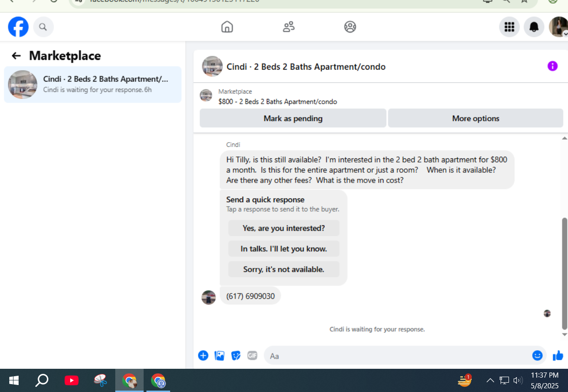Open the Friends icon in top navigation

click(x=289, y=27)
